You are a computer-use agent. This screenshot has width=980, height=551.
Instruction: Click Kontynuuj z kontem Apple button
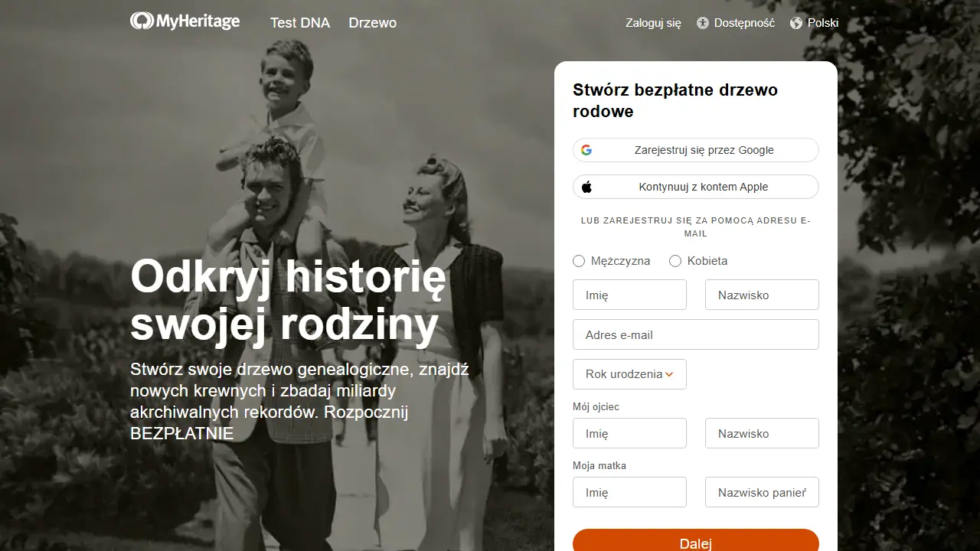[x=696, y=187]
